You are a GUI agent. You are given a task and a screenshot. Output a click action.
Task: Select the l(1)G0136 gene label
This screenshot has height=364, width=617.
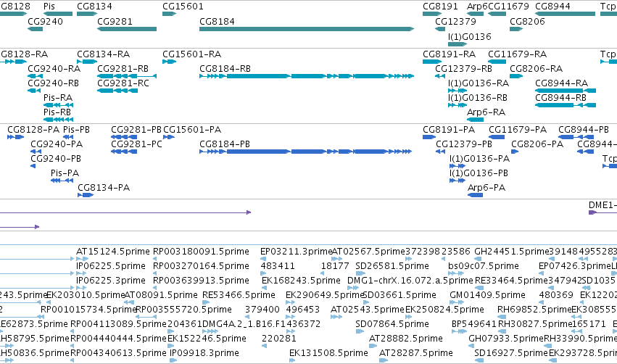pos(469,36)
